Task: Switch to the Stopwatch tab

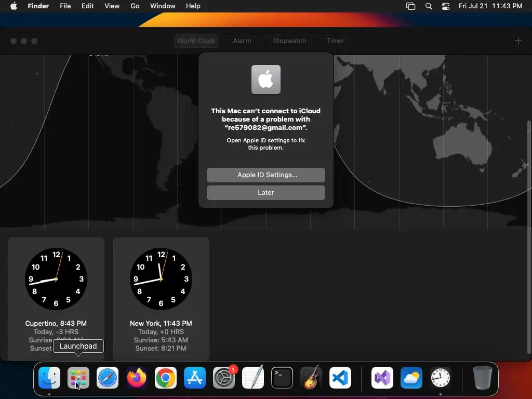Action: click(289, 41)
